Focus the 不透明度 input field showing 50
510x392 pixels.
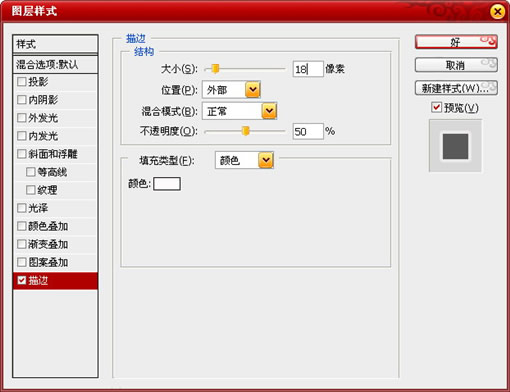[x=308, y=131]
